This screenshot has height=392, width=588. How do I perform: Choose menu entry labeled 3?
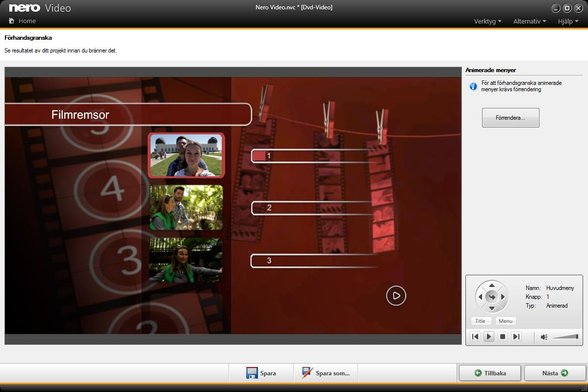click(x=314, y=261)
